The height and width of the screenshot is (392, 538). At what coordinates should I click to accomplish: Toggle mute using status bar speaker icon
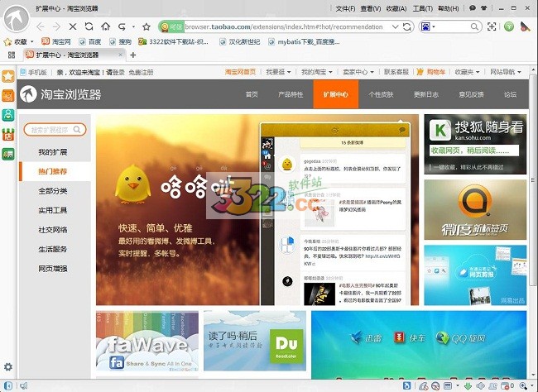(x=480, y=386)
